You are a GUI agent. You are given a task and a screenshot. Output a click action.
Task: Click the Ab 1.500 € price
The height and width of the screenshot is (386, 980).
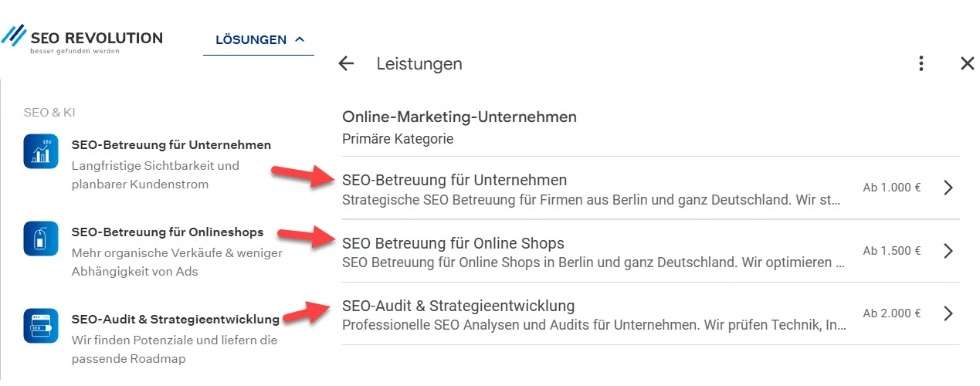892,251
